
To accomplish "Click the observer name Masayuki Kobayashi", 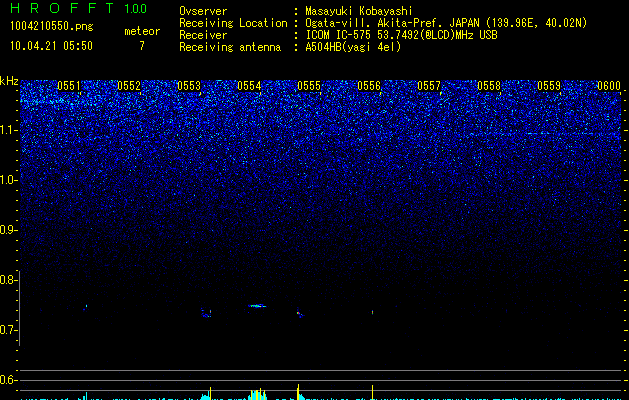I will click(359, 11).
